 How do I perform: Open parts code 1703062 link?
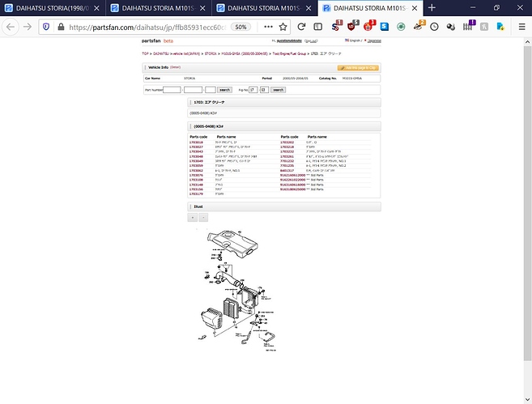(196, 171)
